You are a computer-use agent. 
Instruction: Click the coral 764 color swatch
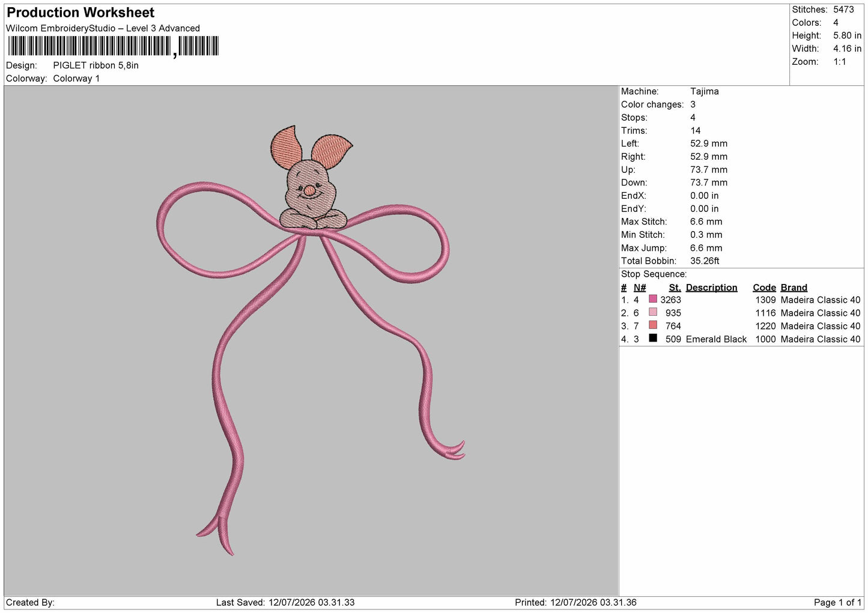[653, 325]
